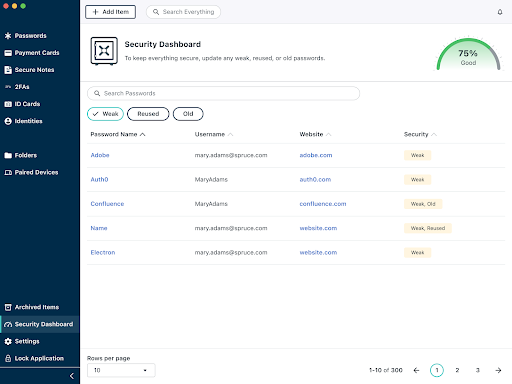
Task: Toggle the Weak filter chip
Action: [x=105, y=114]
